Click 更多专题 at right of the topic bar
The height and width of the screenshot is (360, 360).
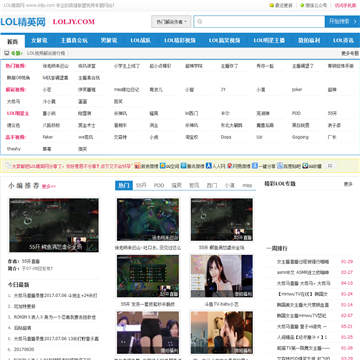350,53
